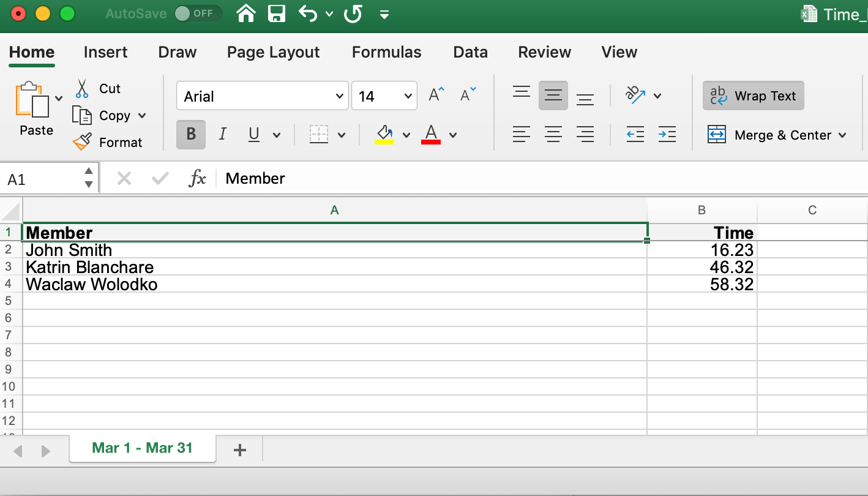Screen dimensions: 868x496
Task: Click the Redo circular arrow icon
Action: (353, 13)
